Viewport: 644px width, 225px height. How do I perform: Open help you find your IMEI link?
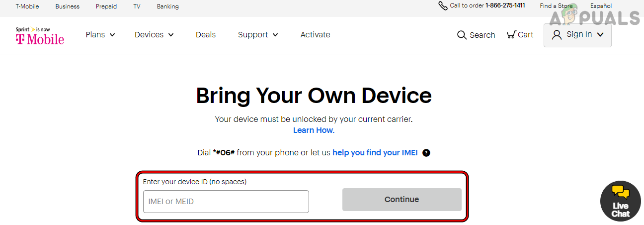click(x=376, y=153)
